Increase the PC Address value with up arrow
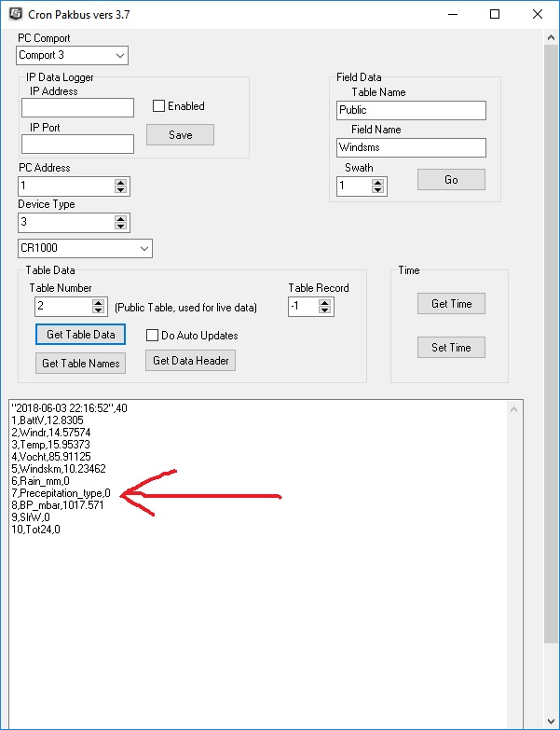Screen dimensions: 560x730 pyautogui.click(x=121, y=183)
